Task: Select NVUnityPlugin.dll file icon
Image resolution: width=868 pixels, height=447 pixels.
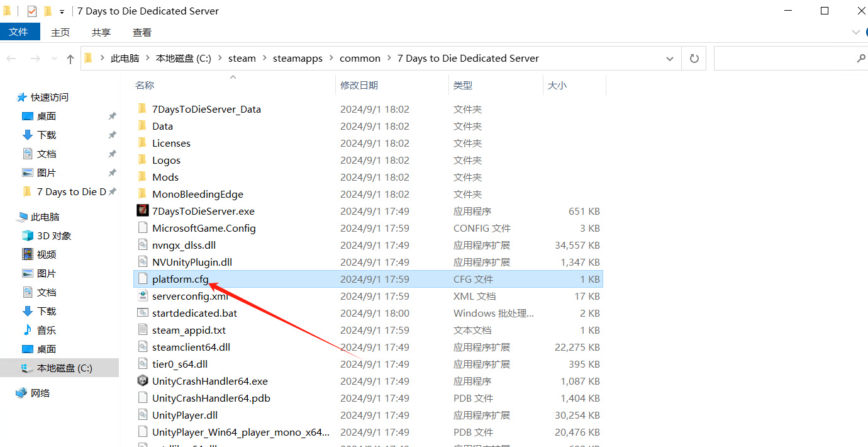Action: click(142, 262)
